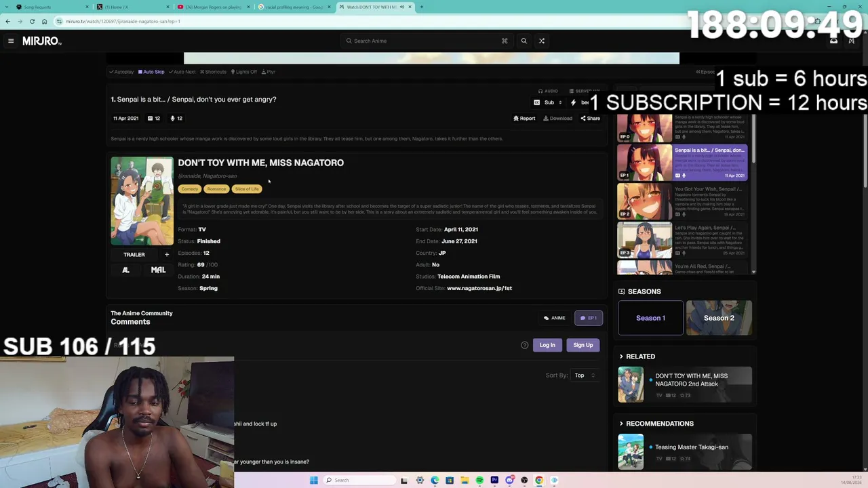Go back with the browser back arrow
This screenshot has width=868, height=488.
pos(7,21)
